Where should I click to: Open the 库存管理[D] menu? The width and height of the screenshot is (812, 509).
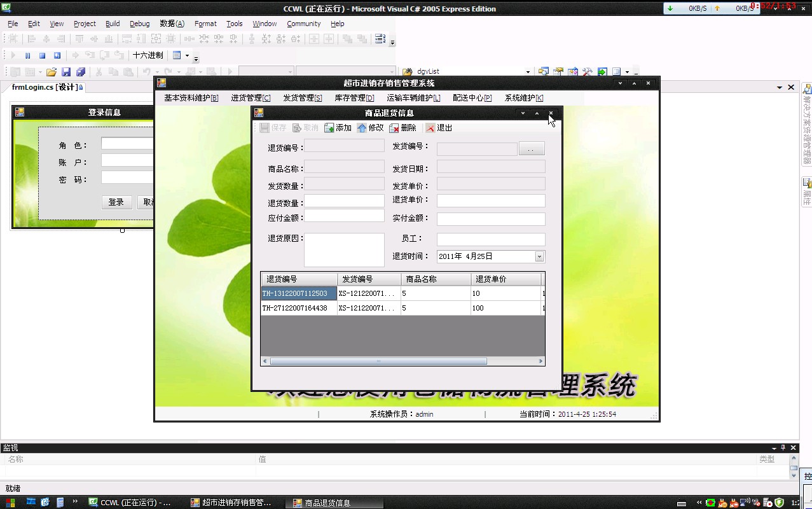[354, 98]
